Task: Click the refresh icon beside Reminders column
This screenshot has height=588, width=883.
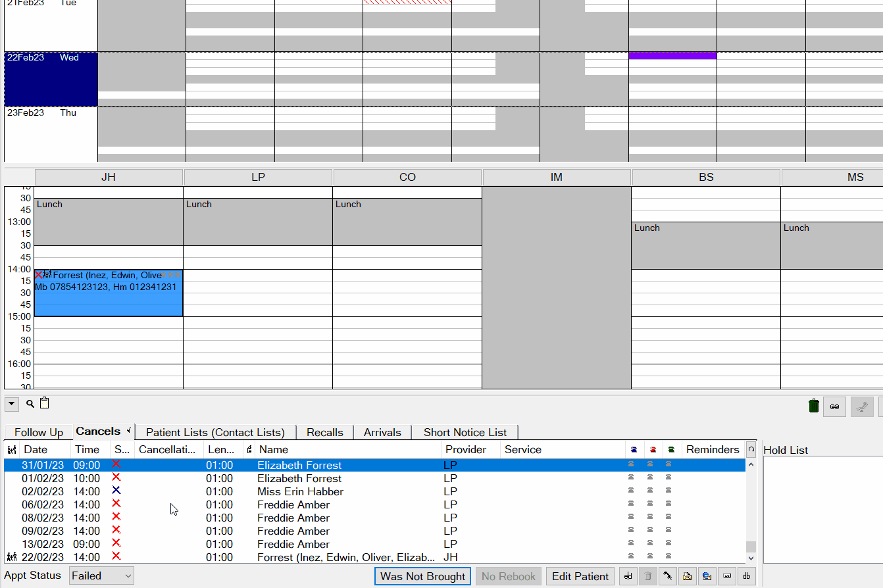Action: point(751,450)
